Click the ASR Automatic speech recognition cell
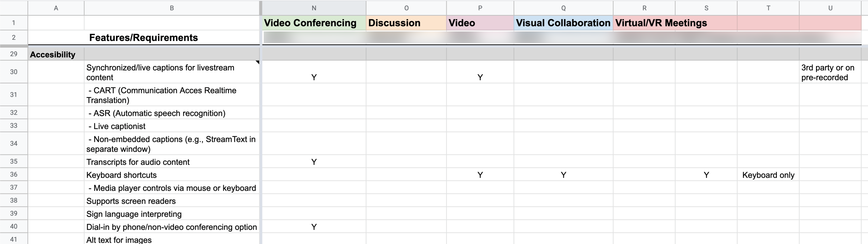The height and width of the screenshot is (244, 868). tap(172, 113)
